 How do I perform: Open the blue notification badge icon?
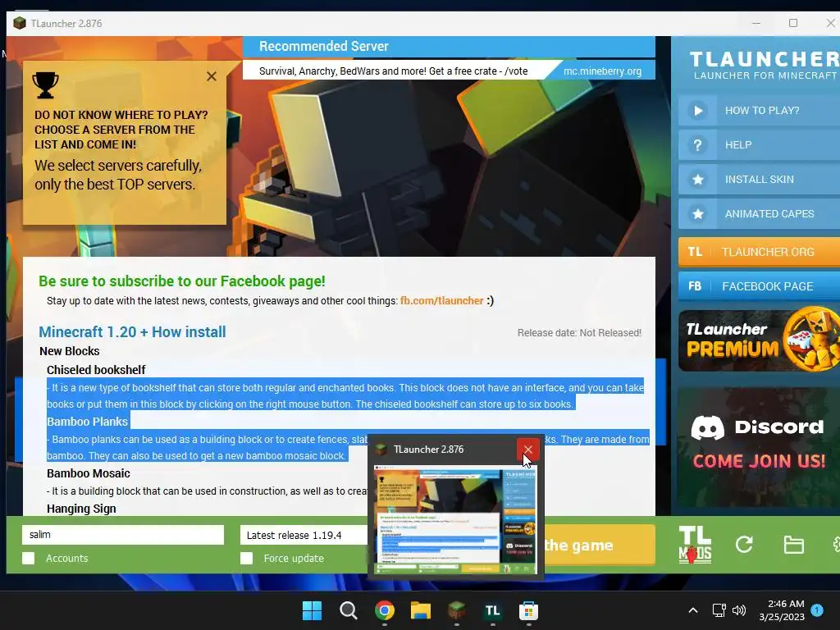[817, 610]
